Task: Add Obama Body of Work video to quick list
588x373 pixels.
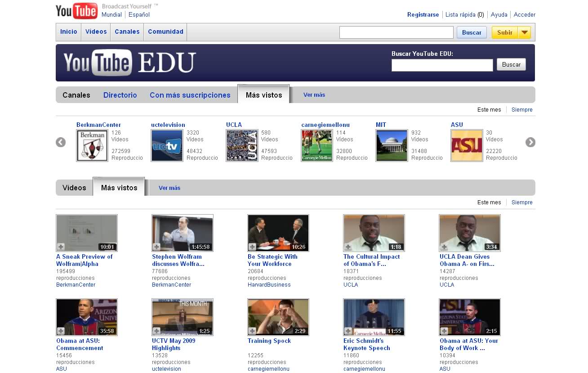Action: point(444,331)
